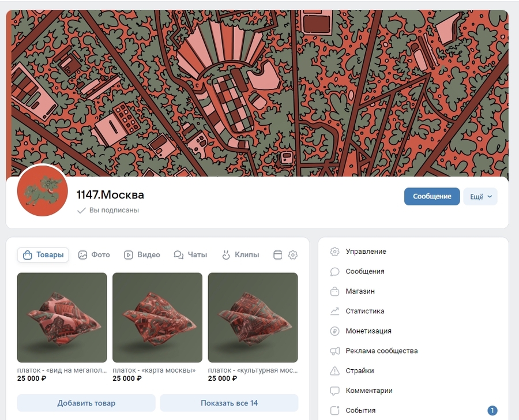Toggle the «Вы подписаны» subscription status
Screen dimensions: 519x420
[x=108, y=211]
